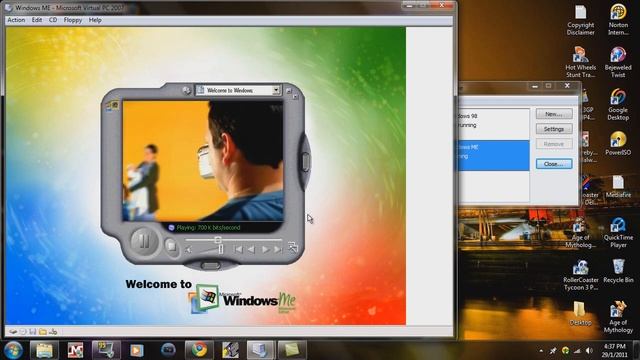Launch Google Chrome from the taskbar
Viewport: 640px width, 360px height.
199,350
